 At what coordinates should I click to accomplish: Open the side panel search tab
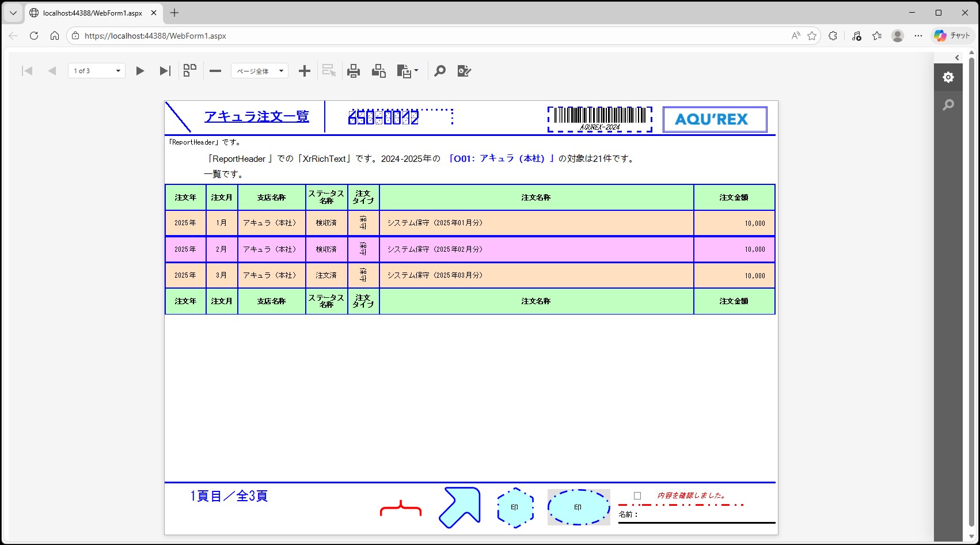pos(948,105)
